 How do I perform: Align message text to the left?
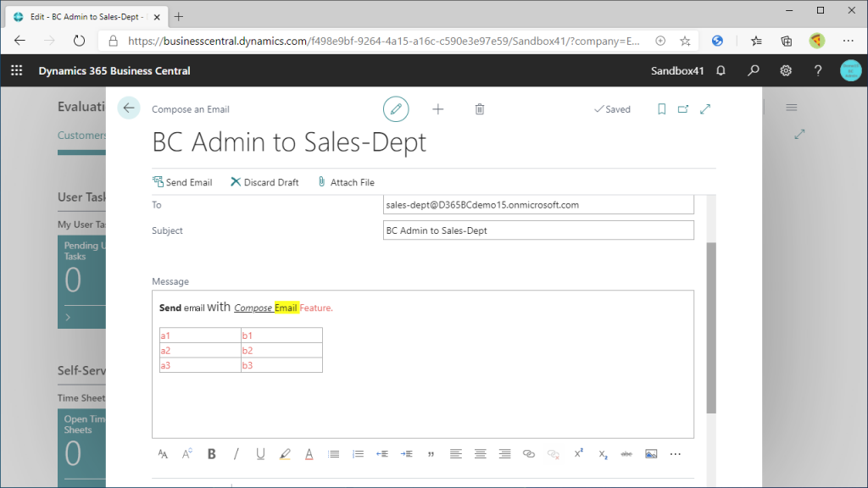[x=455, y=454]
